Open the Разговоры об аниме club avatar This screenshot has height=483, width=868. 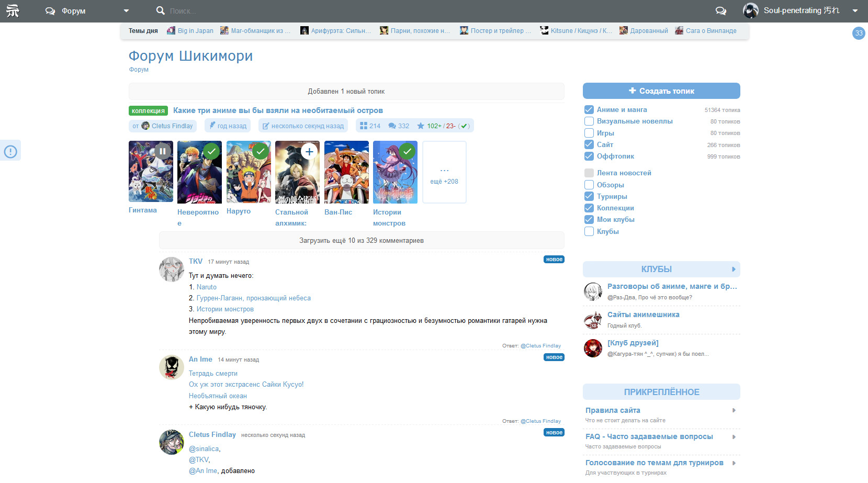pos(593,291)
